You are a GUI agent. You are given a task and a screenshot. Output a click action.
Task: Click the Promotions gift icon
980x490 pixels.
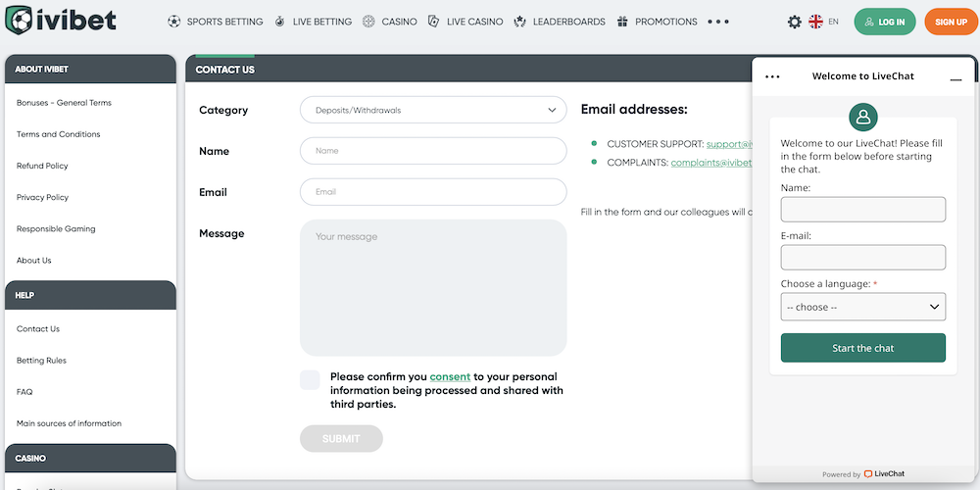(x=622, y=22)
